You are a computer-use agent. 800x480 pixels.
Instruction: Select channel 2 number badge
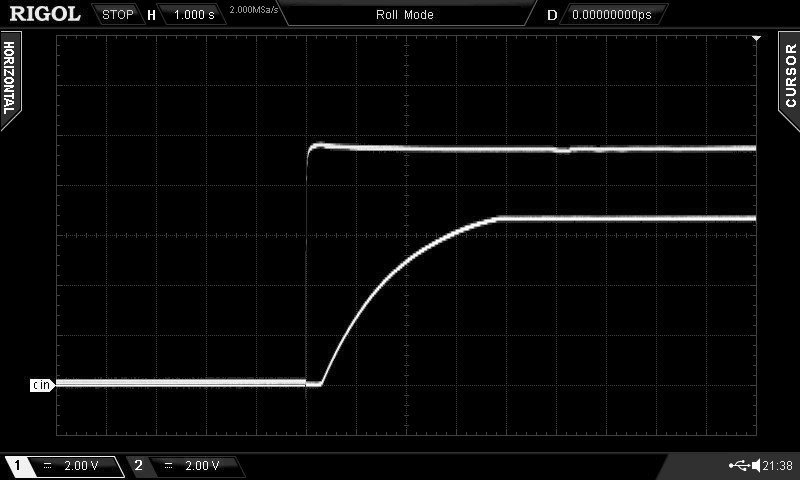[138, 465]
